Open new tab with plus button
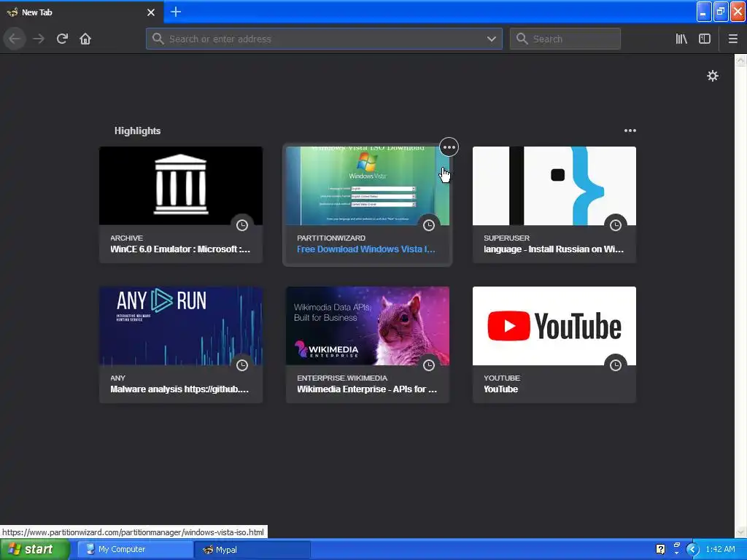The width and height of the screenshot is (747, 560). tap(175, 12)
